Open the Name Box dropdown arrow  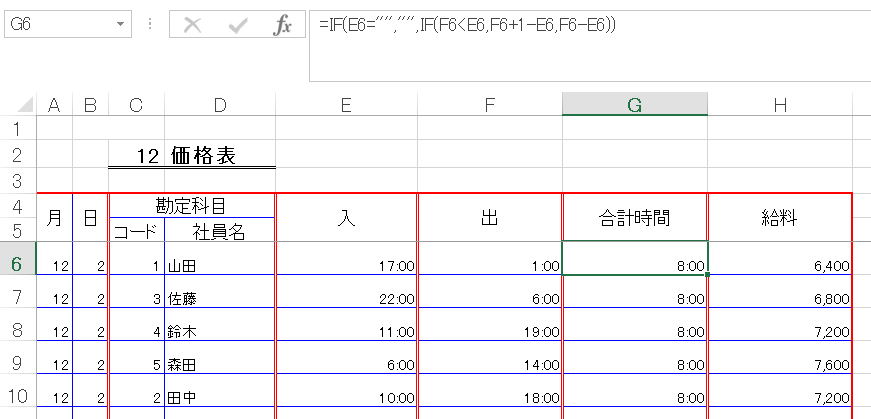121,25
